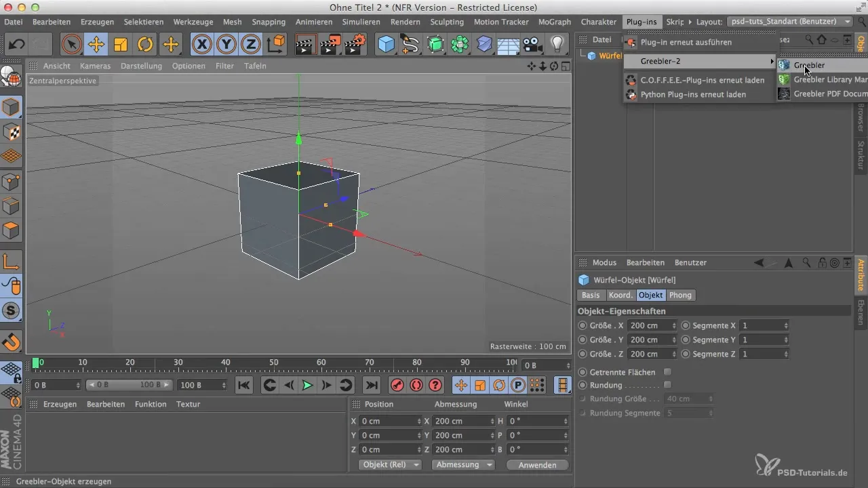Open the Plug-ins menu
The image size is (868, 488).
click(642, 22)
